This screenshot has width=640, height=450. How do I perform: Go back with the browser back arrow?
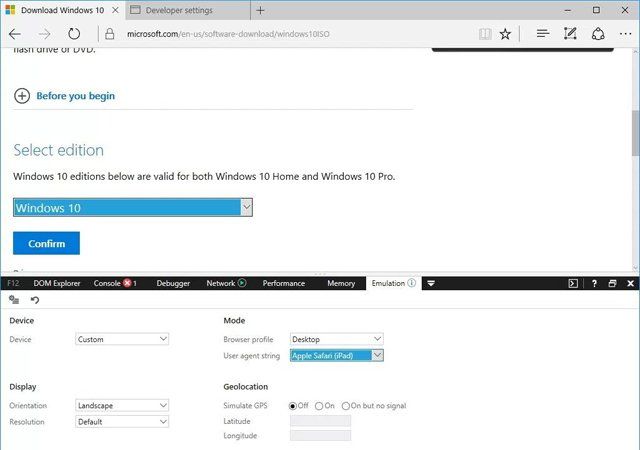15,34
